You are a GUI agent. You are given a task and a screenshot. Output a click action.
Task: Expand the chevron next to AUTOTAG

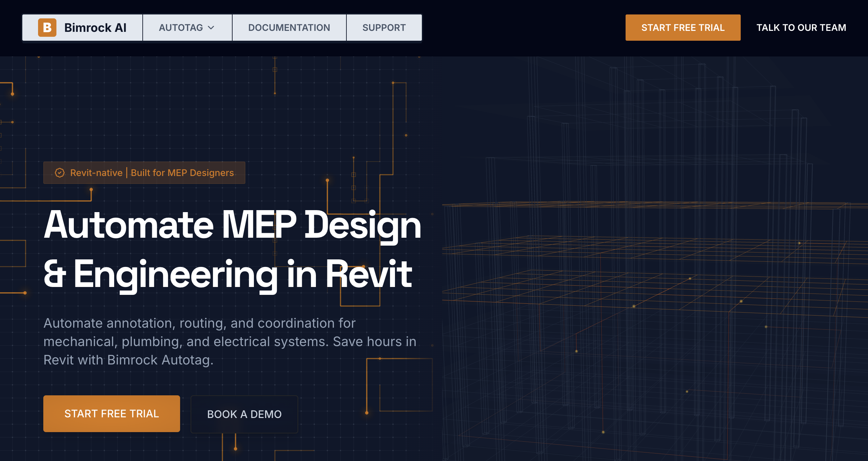(x=211, y=28)
